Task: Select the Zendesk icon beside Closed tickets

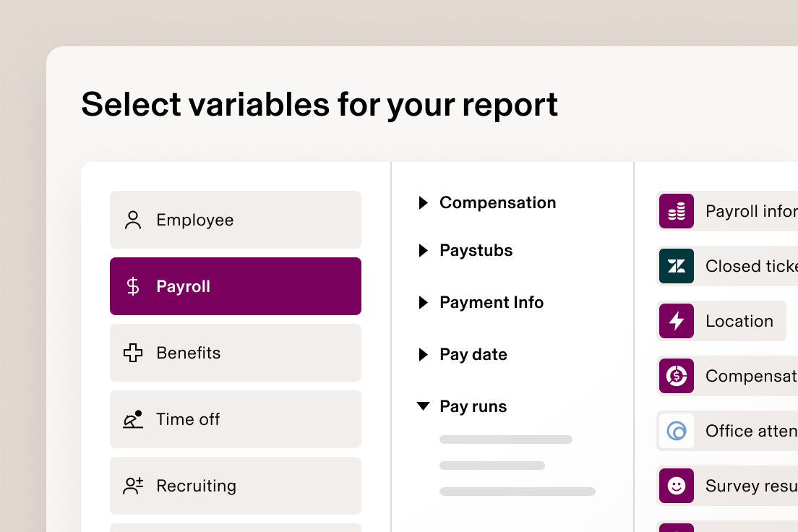Action: coord(676,266)
